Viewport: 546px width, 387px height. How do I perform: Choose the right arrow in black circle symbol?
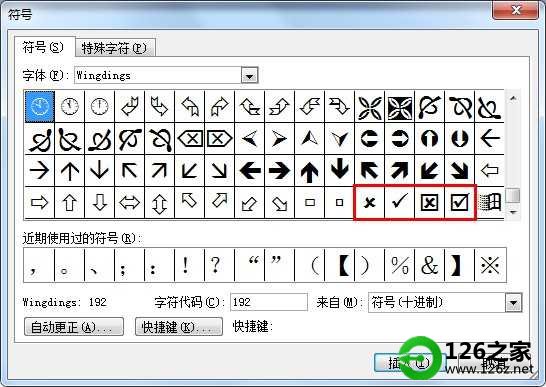tap(400, 139)
